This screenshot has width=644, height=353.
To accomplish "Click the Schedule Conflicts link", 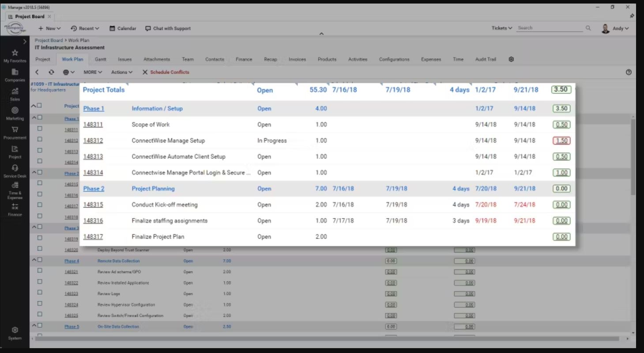I will tap(169, 72).
